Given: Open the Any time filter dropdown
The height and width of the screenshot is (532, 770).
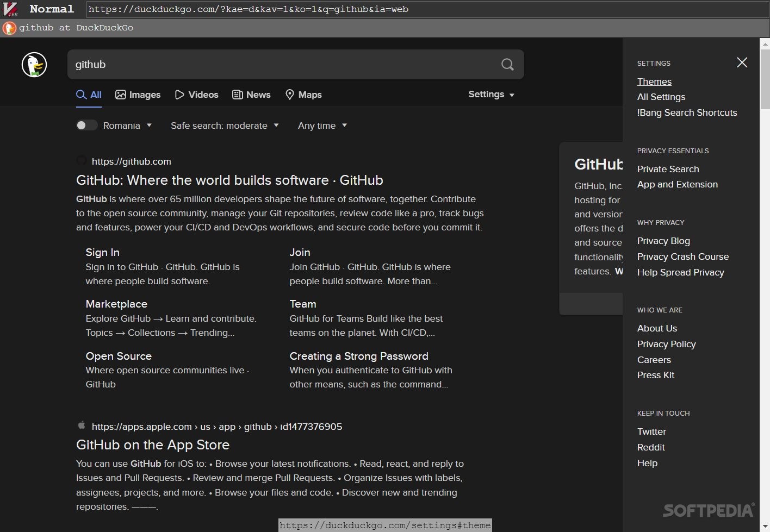Looking at the screenshot, I should click(x=322, y=126).
